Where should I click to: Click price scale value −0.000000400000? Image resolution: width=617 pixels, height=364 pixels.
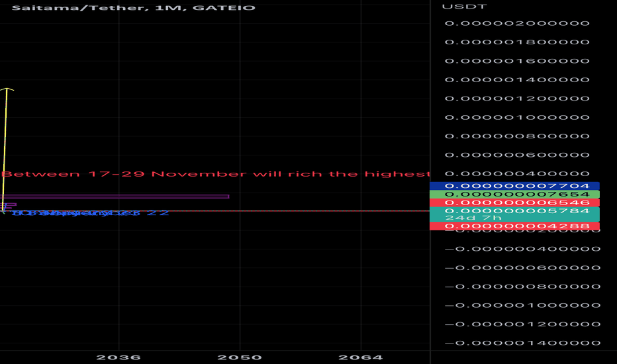click(x=522, y=249)
